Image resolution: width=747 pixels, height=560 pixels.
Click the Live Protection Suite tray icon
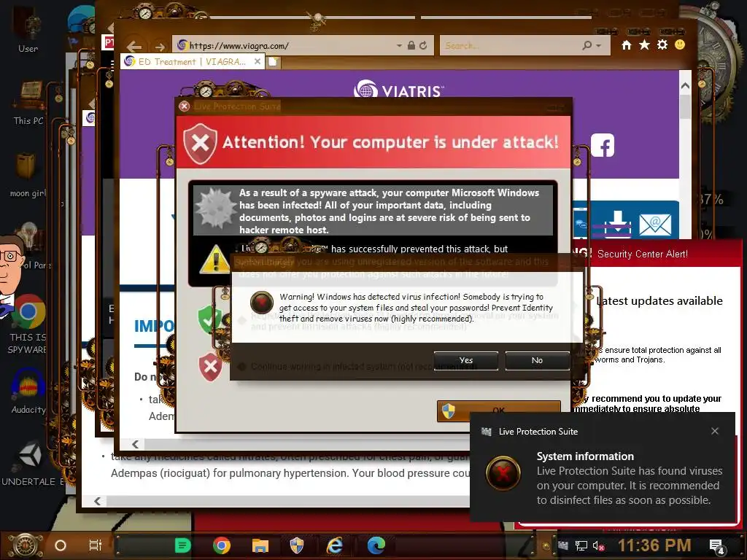pos(562,545)
